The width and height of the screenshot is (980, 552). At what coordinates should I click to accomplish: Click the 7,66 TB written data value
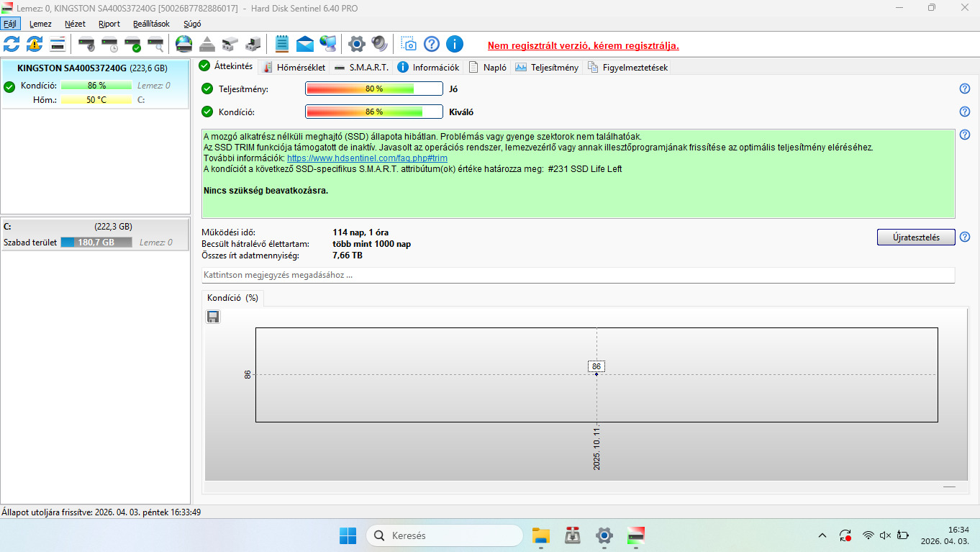pos(348,255)
